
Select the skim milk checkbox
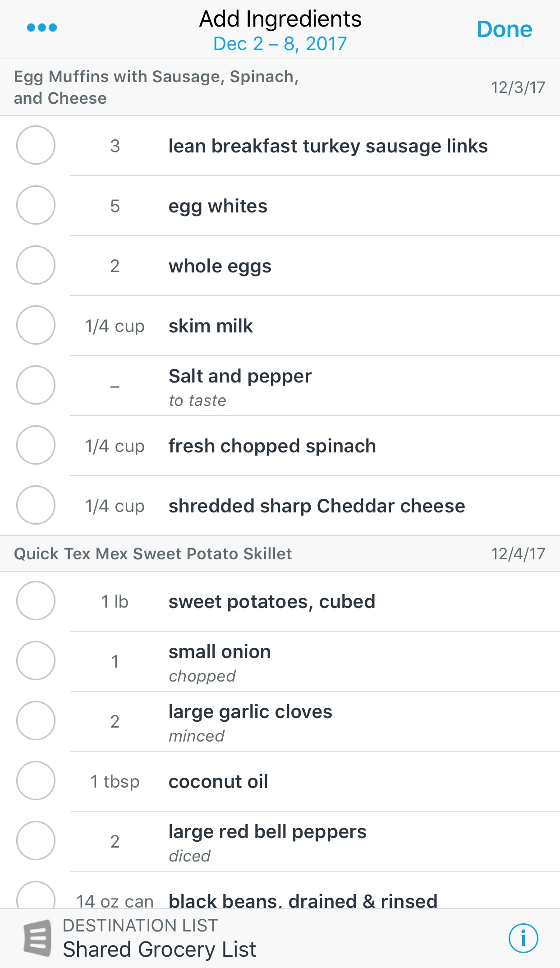click(x=36, y=325)
